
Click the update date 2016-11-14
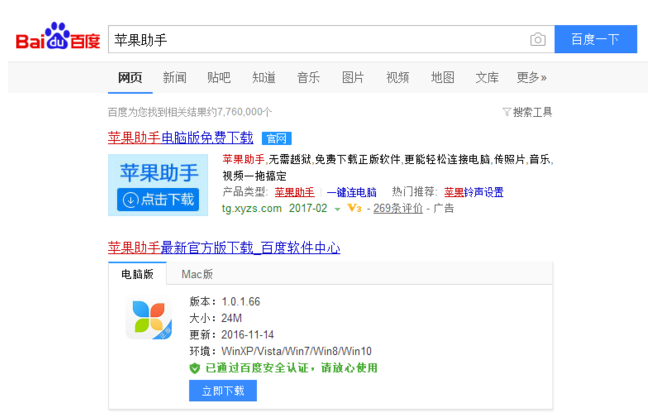[248, 335]
